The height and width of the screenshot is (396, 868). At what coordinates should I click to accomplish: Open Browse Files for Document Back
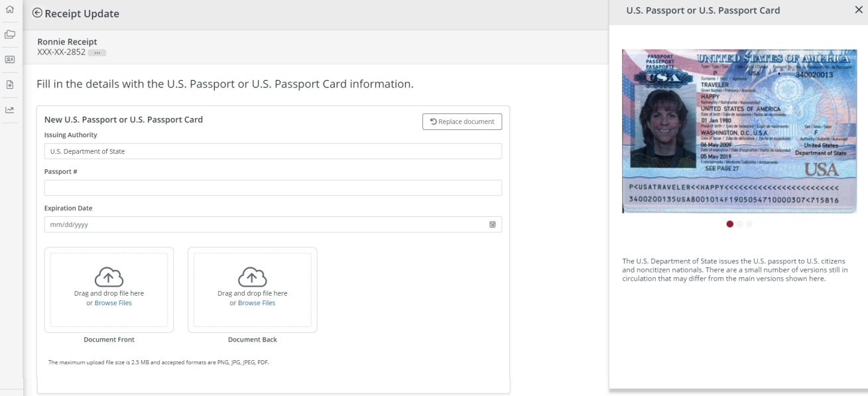point(257,302)
